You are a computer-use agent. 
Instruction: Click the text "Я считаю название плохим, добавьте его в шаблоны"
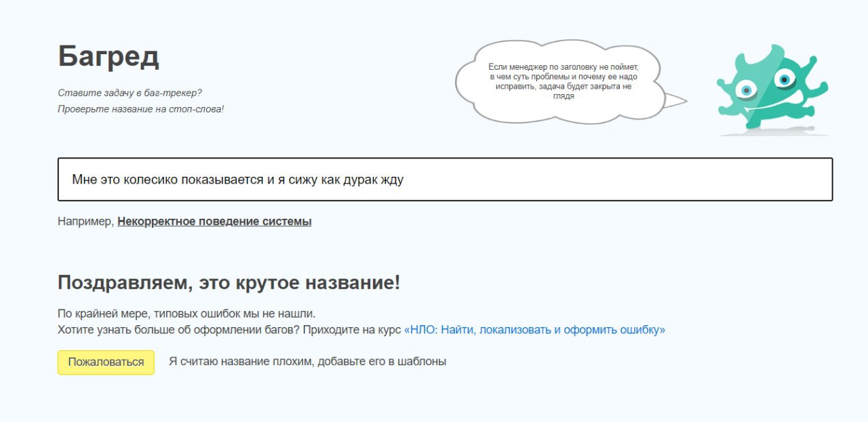coord(307,362)
